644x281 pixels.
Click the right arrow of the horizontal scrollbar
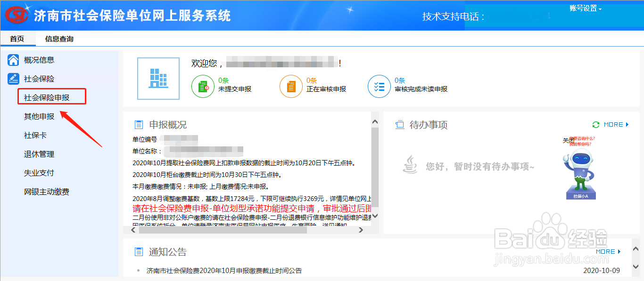coord(362,230)
